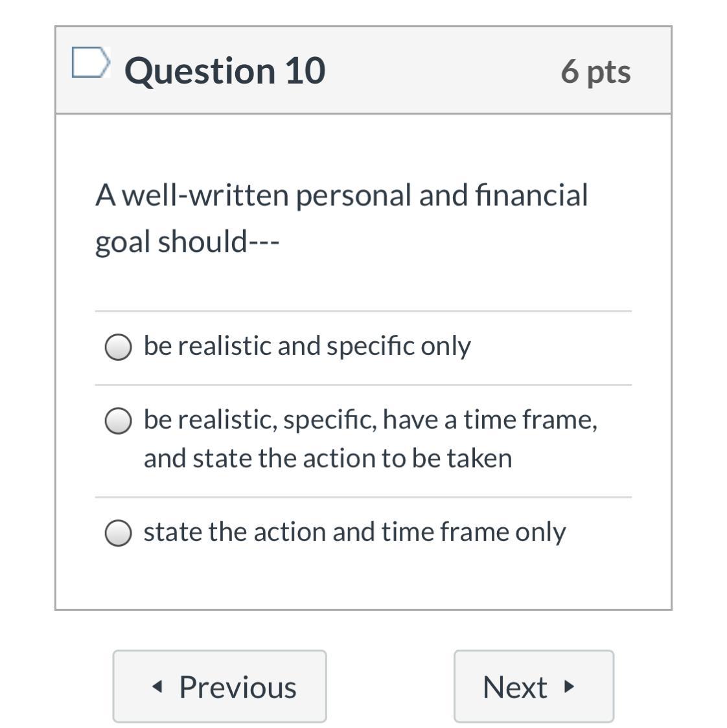Image resolution: width=727 pixels, height=728 pixels.
Task: Click the 'goal should---' question line
Action: coord(187,242)
